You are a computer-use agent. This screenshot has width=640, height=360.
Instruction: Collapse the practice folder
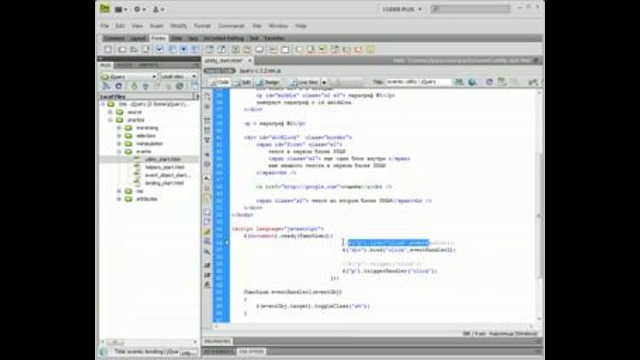[110, 120]
